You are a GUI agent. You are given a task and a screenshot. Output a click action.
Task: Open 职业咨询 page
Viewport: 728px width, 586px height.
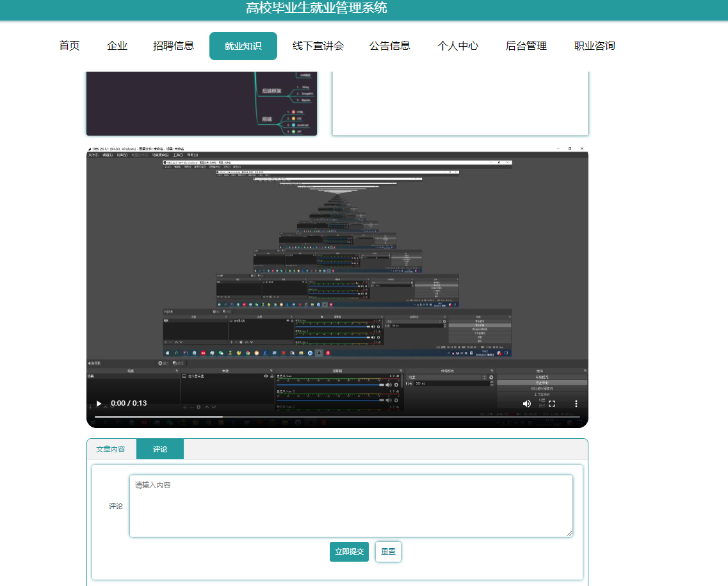coord(594,45)
